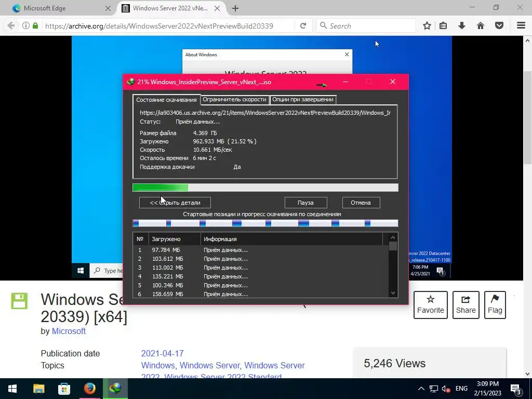Reload the archive.org page
This screenshot has height=399, width=532.
point(303,26)
